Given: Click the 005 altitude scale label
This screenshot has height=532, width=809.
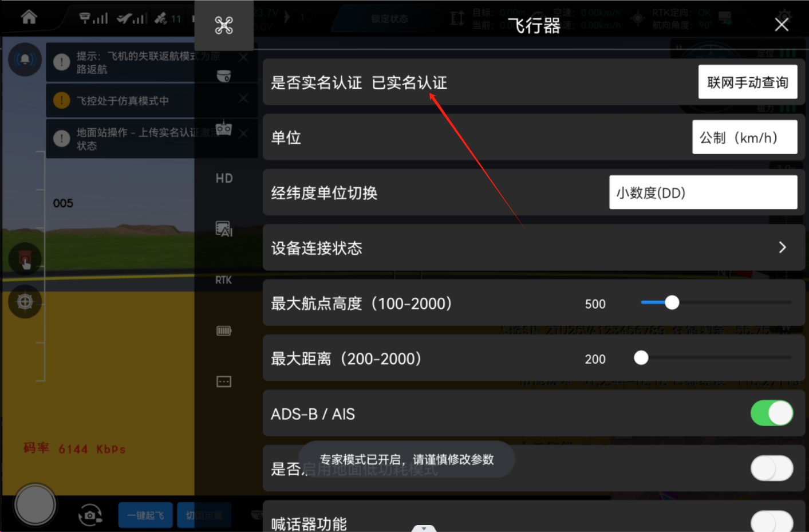Looking at the screenshot, I should coord(63,203).
